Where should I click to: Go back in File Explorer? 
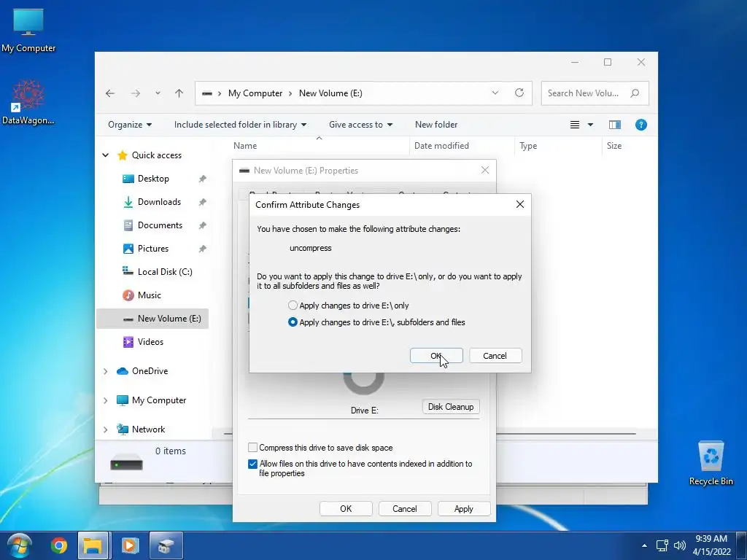pos(110,93)
